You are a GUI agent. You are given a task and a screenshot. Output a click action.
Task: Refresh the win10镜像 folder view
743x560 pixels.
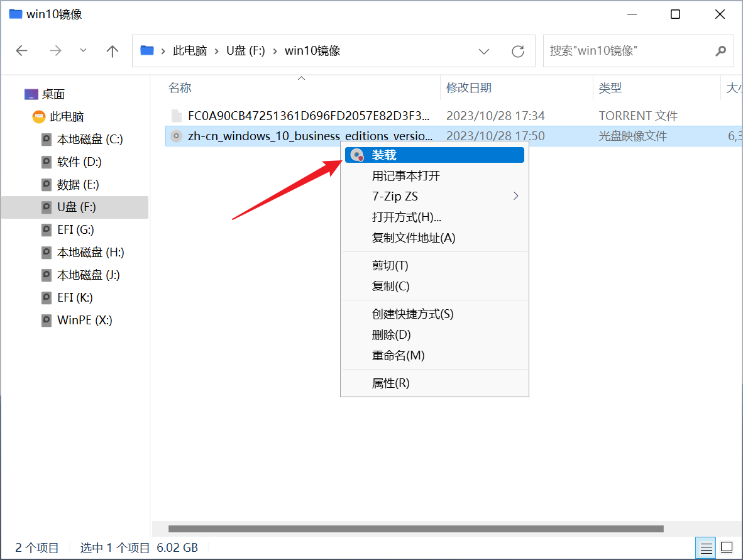(x=518, y=51)
